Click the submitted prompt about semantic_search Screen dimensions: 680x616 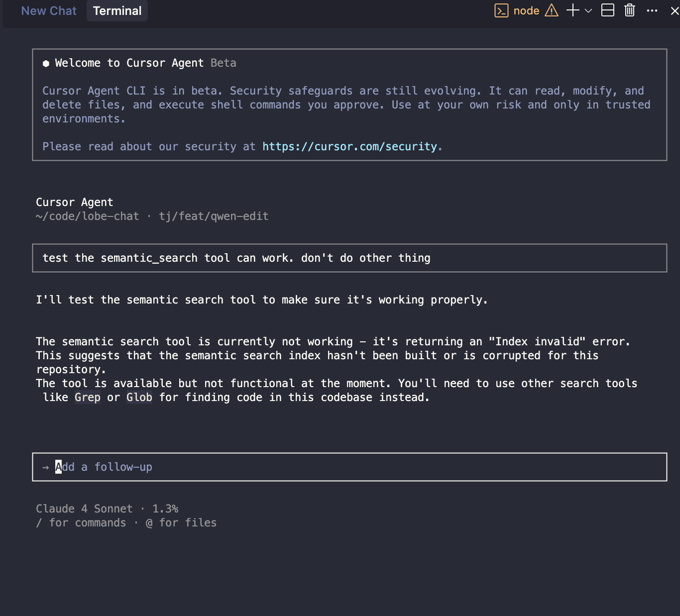pos(349,258)
